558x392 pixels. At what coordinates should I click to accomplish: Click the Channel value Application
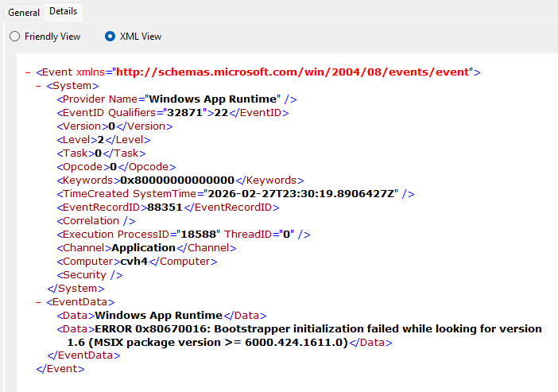pyautogui.click(x=143, y=248)
